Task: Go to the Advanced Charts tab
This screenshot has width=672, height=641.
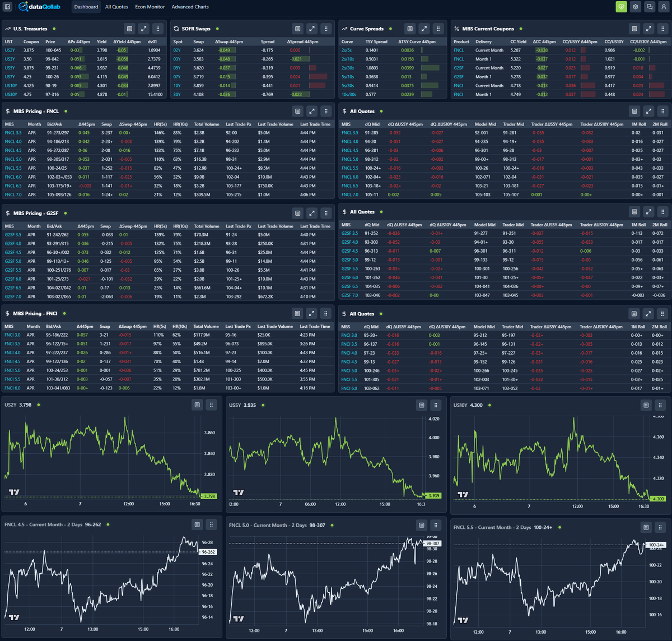Action: 190,7
